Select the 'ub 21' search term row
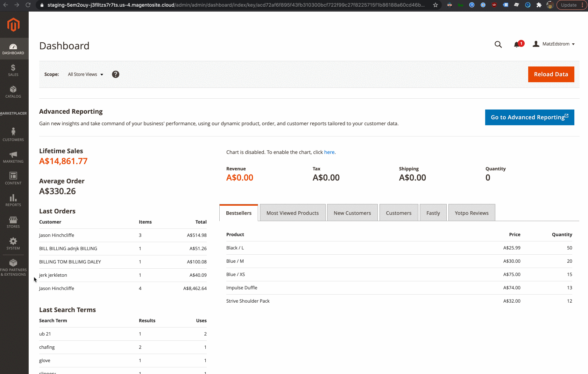 click(123, 334)
